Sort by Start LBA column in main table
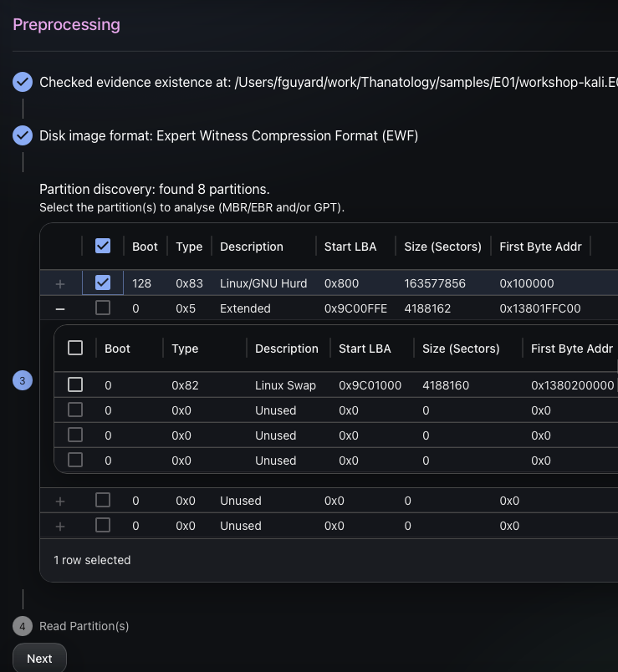 pos(350,247)
